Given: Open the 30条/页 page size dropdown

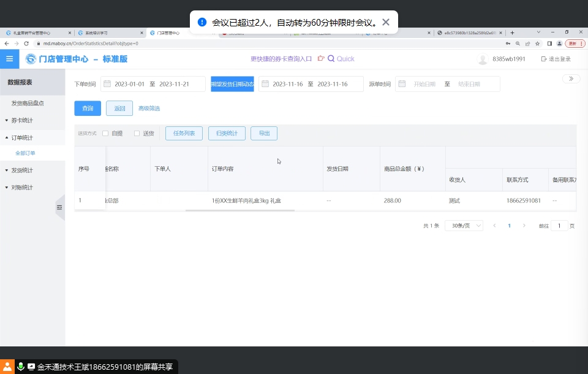Looking at the screenshot, I should pos(464,226).
